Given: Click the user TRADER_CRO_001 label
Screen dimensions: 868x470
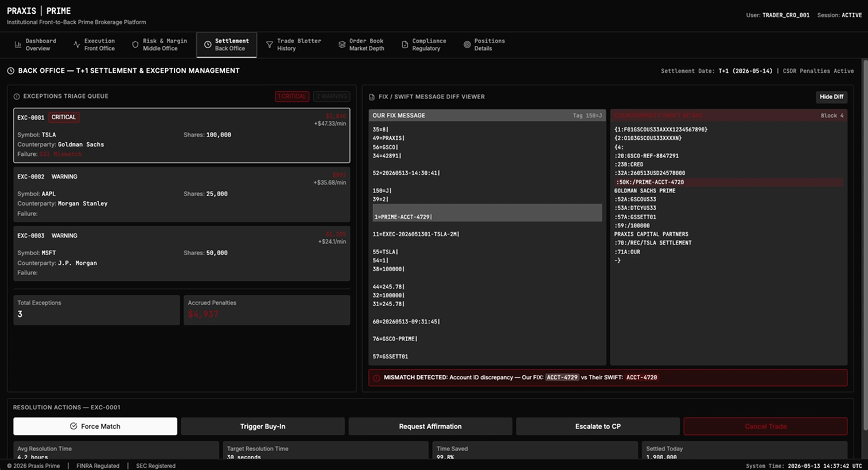Looking at the screenshot, I should click(785, 15).
